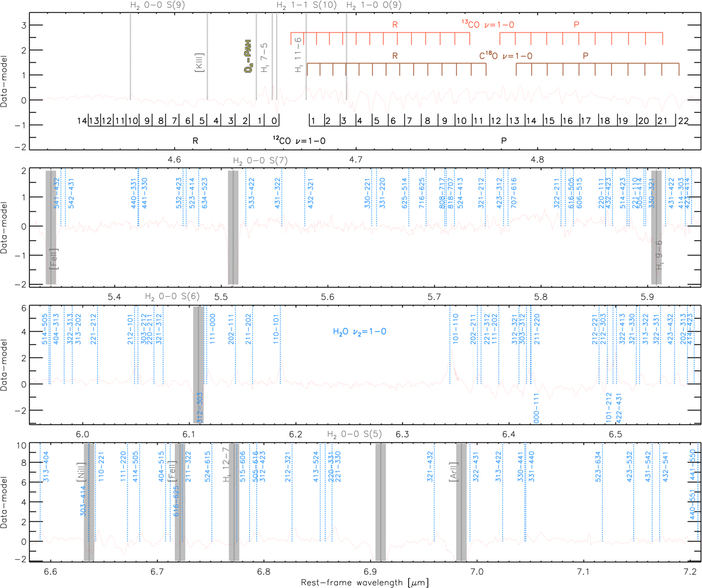This screenshot has height=588, width=702.
Task: Select the H2 1-1 S(10) label
Action: coord(306,5)
